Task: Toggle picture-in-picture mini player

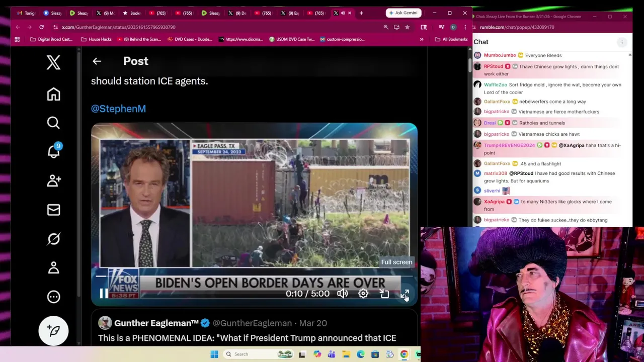Action: [x=384, y=294]
